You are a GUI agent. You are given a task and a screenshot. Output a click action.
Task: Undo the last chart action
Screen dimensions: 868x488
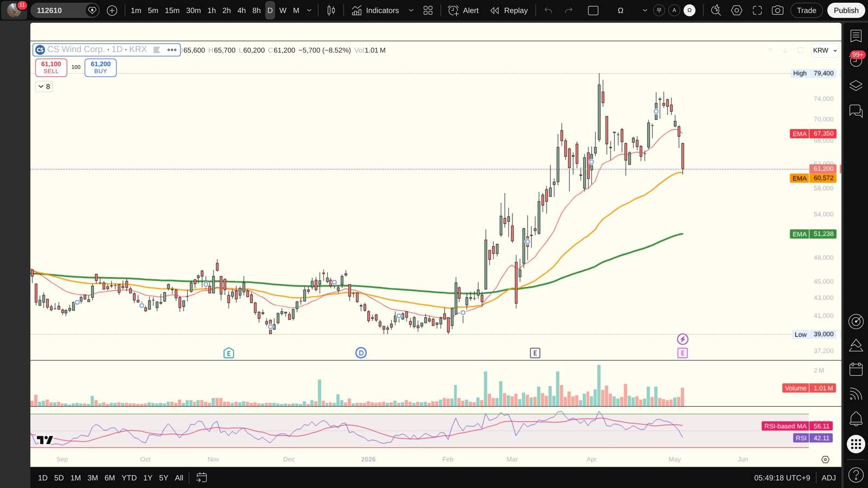(x=548, y=10)
